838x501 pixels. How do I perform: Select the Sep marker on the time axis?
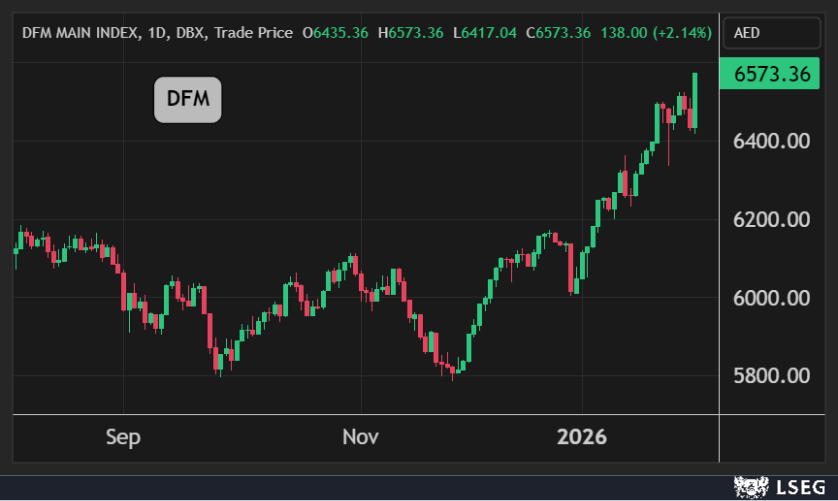123,437
